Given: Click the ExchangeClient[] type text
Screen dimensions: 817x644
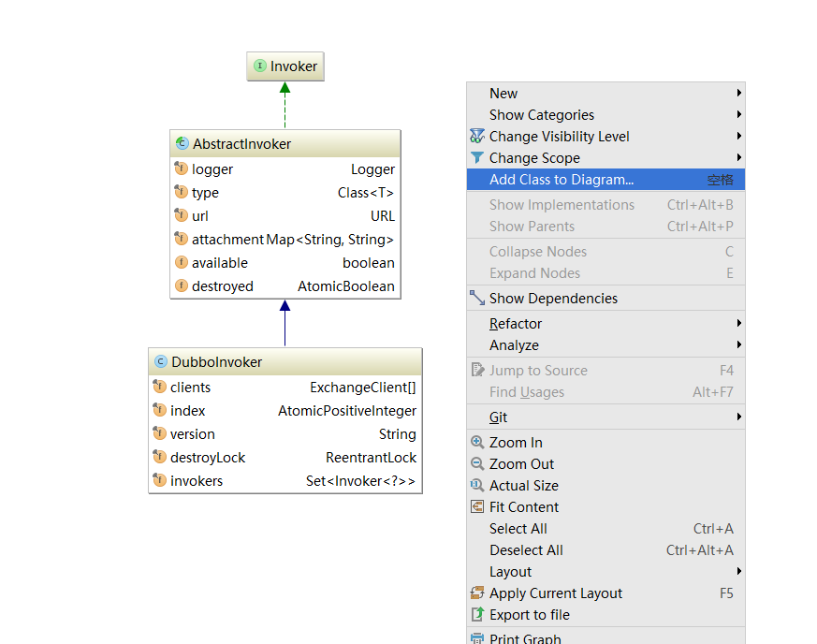Looking at the screenshot, I should tap(363, 388).
